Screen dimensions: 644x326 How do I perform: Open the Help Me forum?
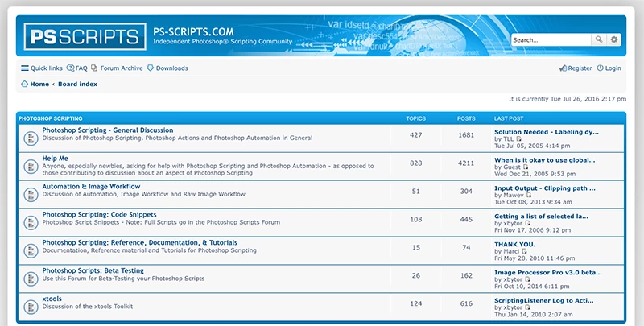pos(55,159)
